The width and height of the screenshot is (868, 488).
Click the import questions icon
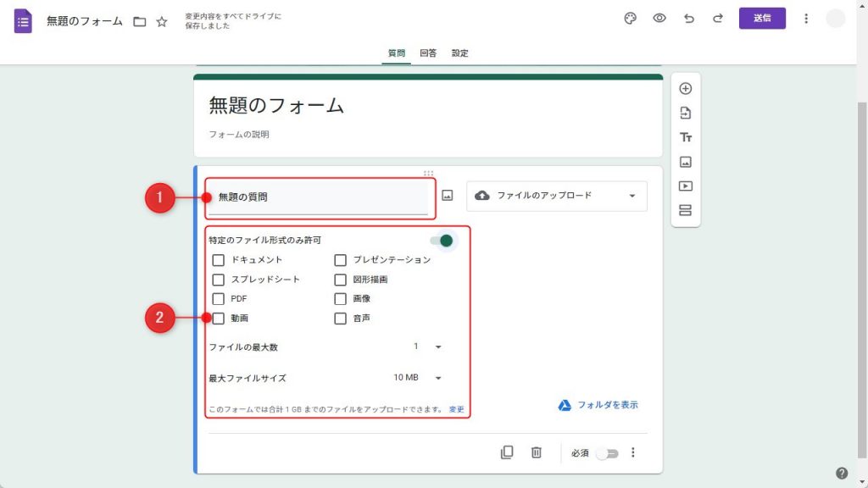pyautogui.click(x=685, y=113)
